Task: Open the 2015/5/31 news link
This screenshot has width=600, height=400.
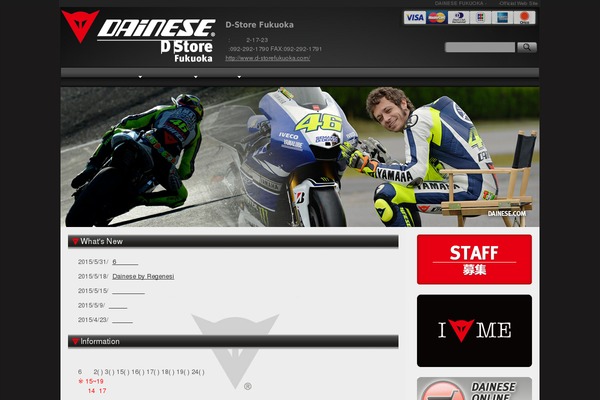Action: (x=125, y=262)
